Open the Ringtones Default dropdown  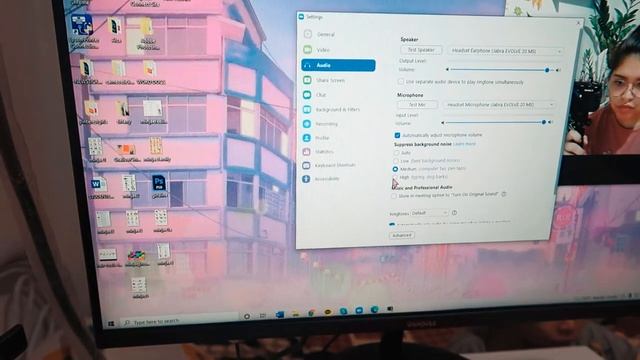429,213
